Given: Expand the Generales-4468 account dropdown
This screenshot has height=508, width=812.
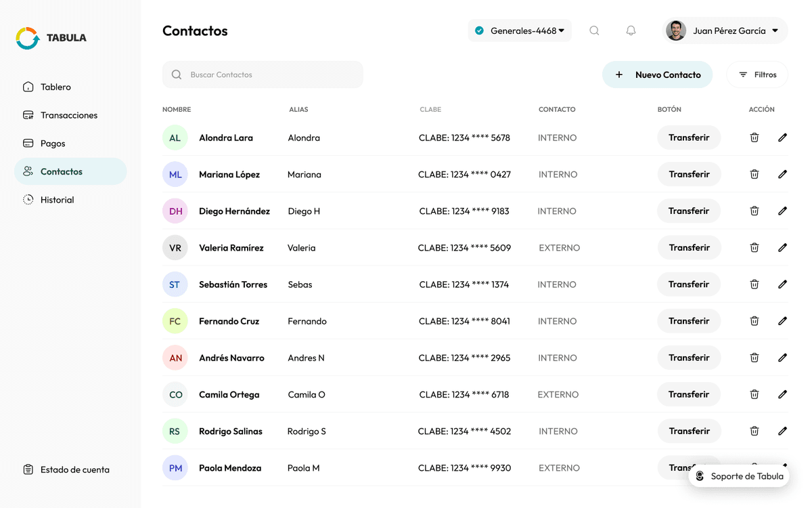Looking at the screenshot, I should [520, 30].
